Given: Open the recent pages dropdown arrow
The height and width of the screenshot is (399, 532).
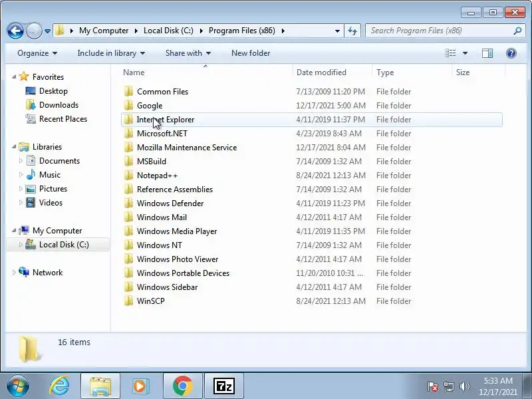Looking at the screenshot, I should pyautogui.click(x=47, y=31).
